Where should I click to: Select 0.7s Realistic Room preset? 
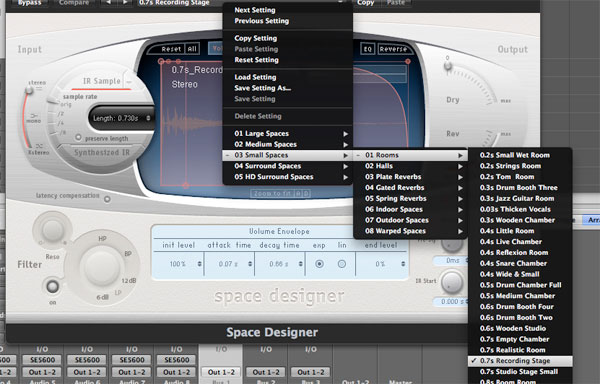(x=520, y=350)
